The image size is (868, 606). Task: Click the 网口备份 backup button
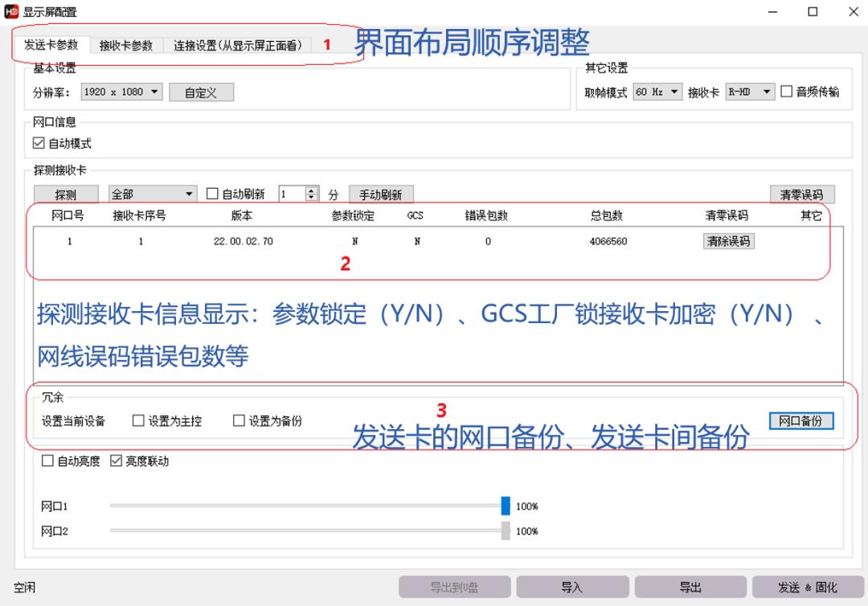coord(800,420)
